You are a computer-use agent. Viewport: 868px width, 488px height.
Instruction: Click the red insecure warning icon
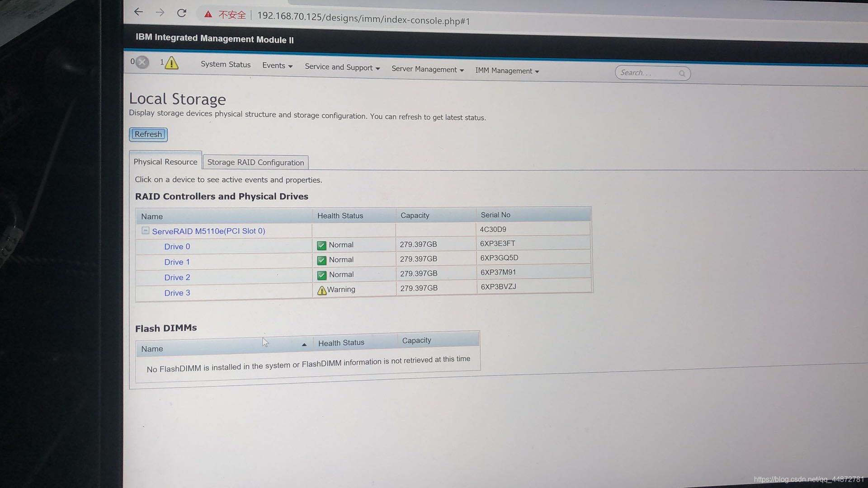click(208, 14)
